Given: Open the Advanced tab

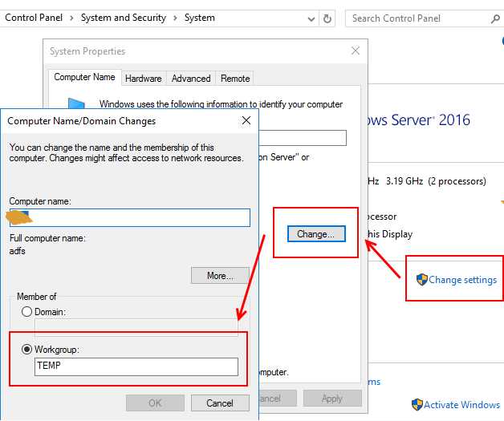Looking at the screenshot, I should coord(191,79).
